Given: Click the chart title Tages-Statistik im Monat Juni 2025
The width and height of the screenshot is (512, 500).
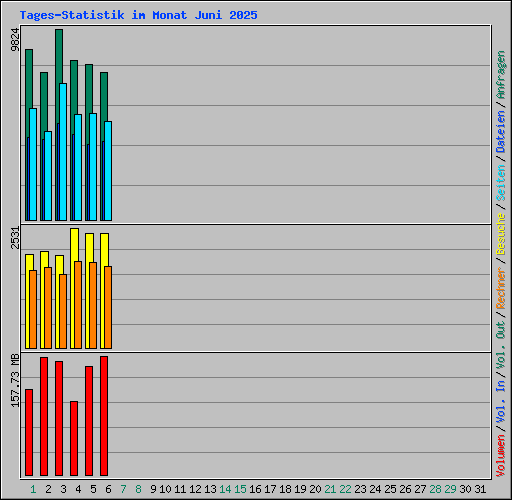Looking at the screenshot, I should (138, 15).
